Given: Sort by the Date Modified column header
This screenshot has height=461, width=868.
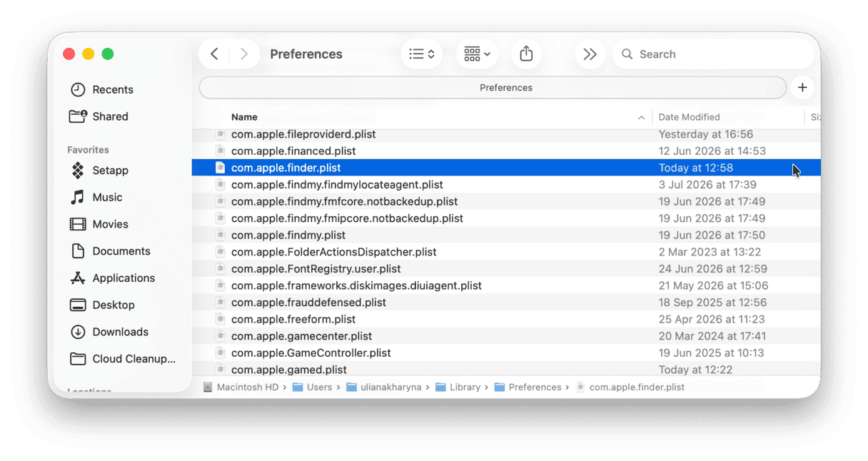Looking at the screenshot, I should pos(689,117).
